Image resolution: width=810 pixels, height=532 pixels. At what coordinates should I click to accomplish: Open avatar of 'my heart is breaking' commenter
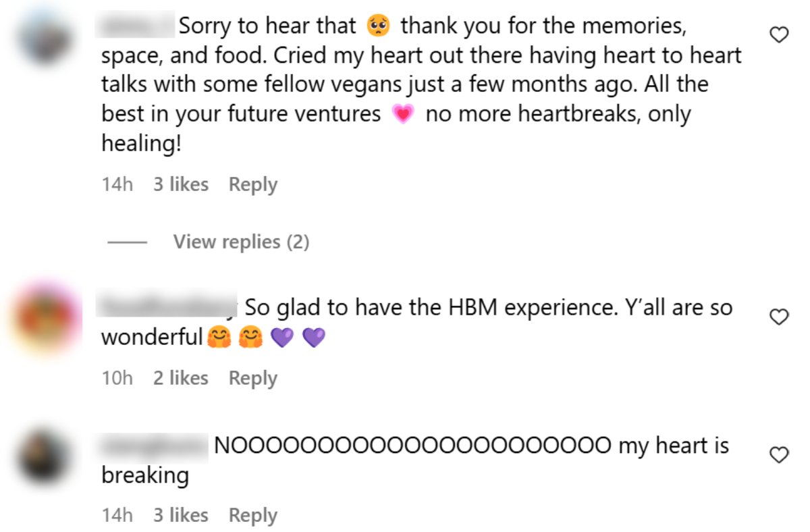44,456
